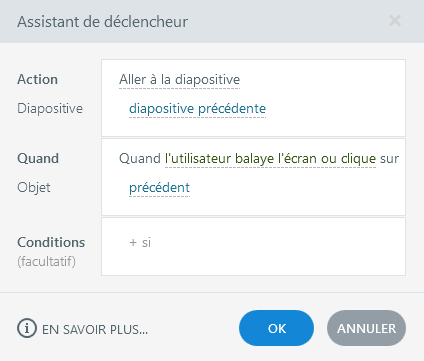
Task: Select the bold 'Action' label
Action: [x=38, y=80]
